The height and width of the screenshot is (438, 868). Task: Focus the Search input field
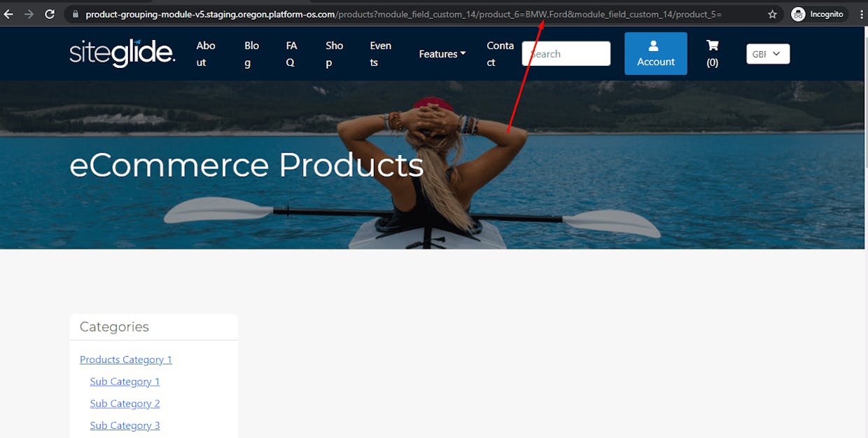point(566,54)
